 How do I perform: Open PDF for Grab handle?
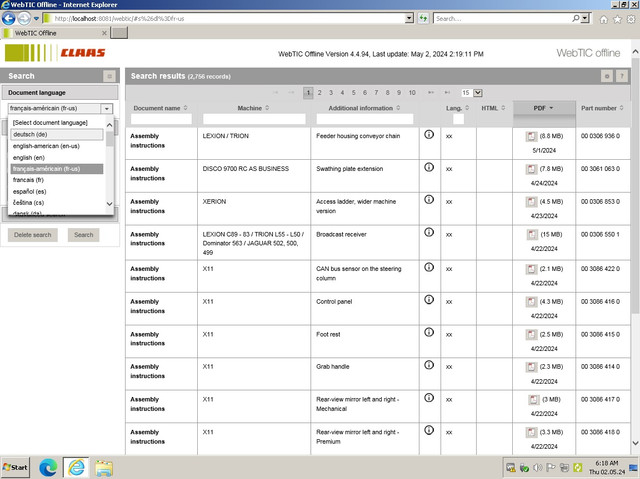531,367
